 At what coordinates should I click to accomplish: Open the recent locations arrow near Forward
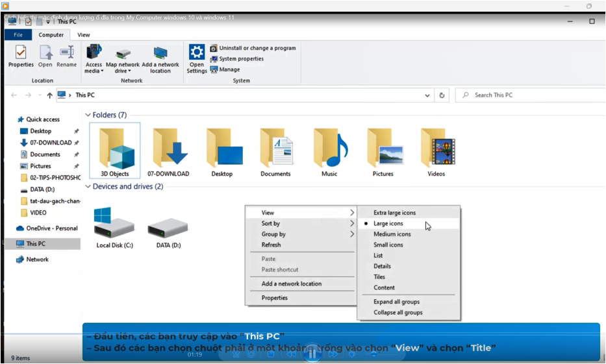pos(40,95)
